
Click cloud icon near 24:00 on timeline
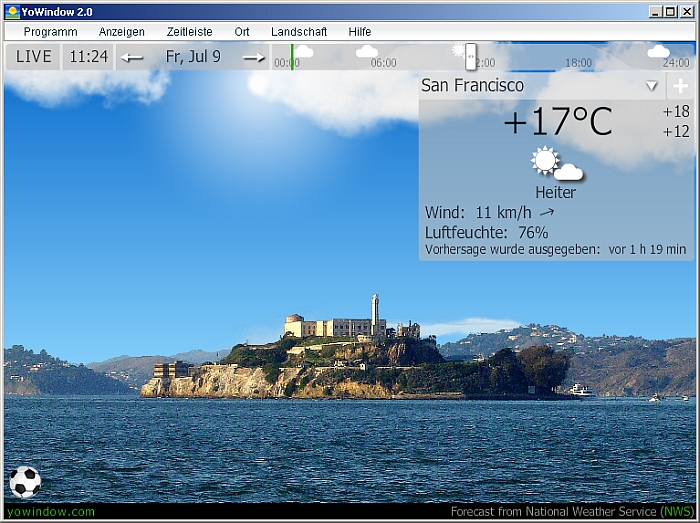pyautogui.click(x=658, y=52)
